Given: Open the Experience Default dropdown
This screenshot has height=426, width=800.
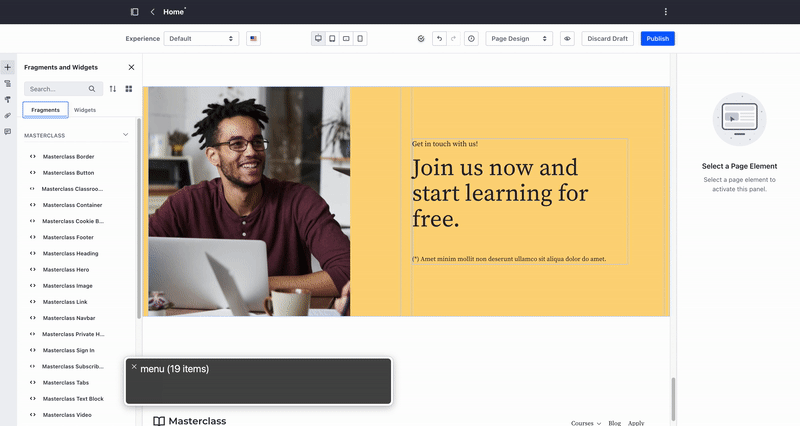Looking at the screenshot, I should point(201,39).
